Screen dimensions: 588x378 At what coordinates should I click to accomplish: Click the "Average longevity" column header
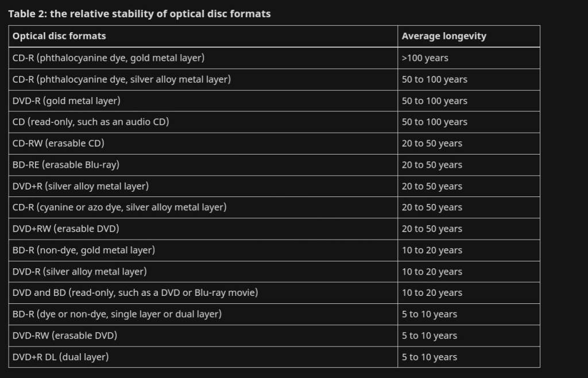tap(444, 36)
